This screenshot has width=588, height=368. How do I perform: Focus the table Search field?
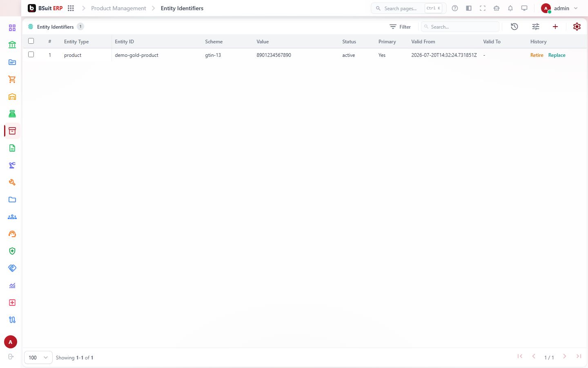pyautogui.click(x=460, y=27)
